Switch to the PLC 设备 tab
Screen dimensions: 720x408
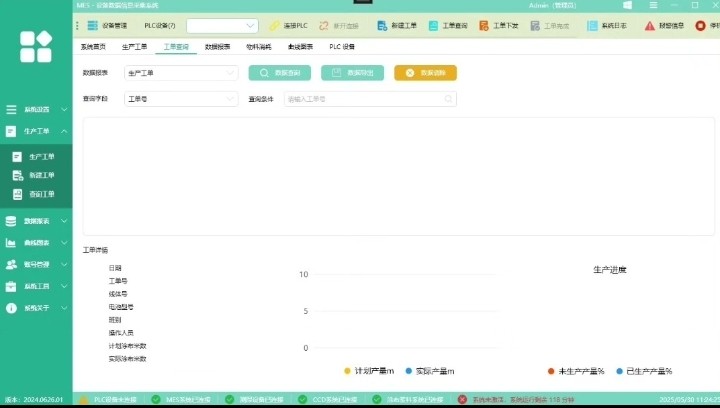342,47
